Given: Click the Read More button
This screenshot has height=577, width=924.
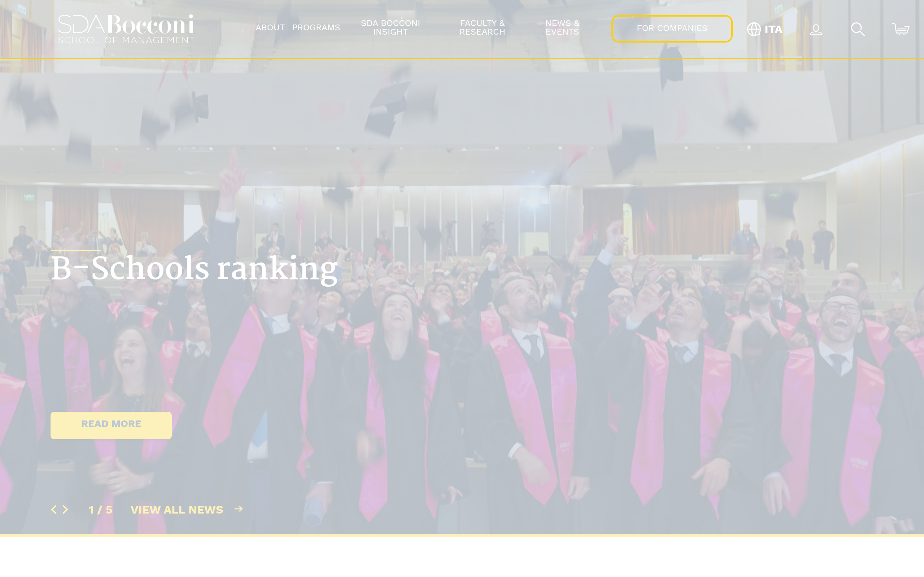Looking at the screenshot, I should point(111,425).
